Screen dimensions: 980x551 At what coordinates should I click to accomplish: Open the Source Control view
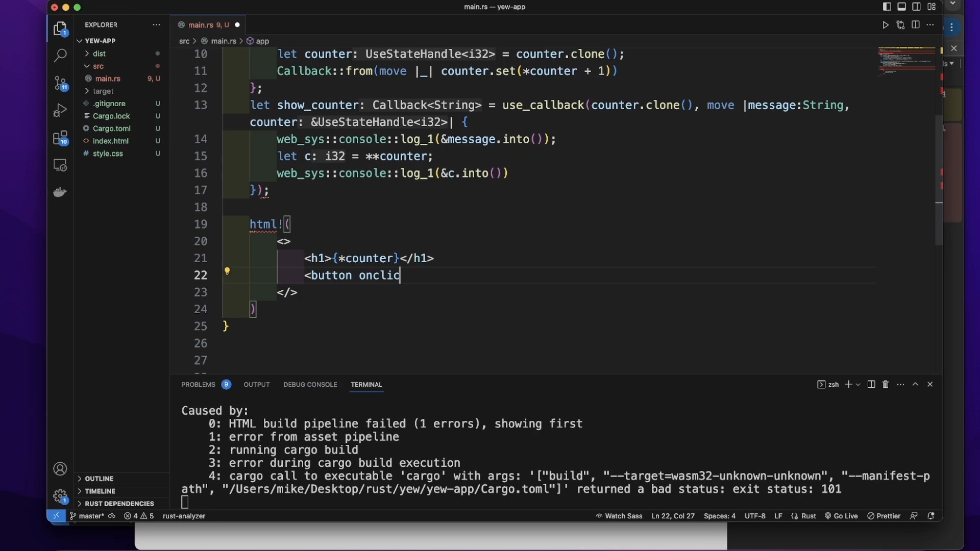[x=60, y=83]
